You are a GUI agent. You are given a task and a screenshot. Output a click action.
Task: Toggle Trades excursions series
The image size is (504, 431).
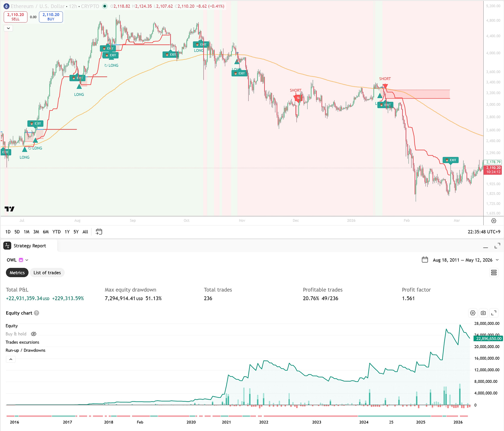22,342
